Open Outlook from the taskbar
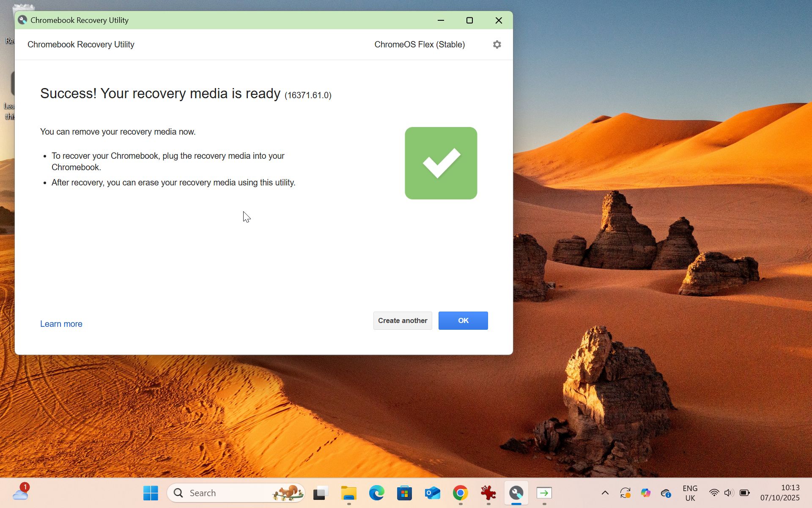812x508 pixels. tap(432, 493)
